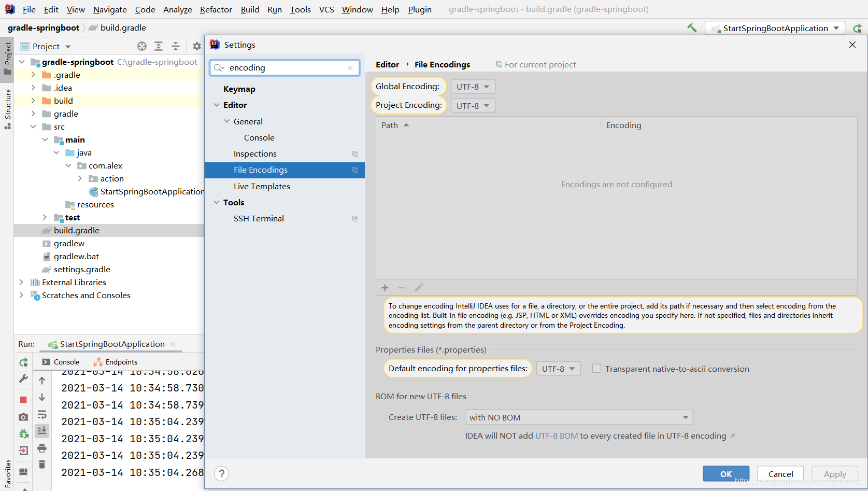Open properties files default encoding dropdown

click(x=558, y=369)
